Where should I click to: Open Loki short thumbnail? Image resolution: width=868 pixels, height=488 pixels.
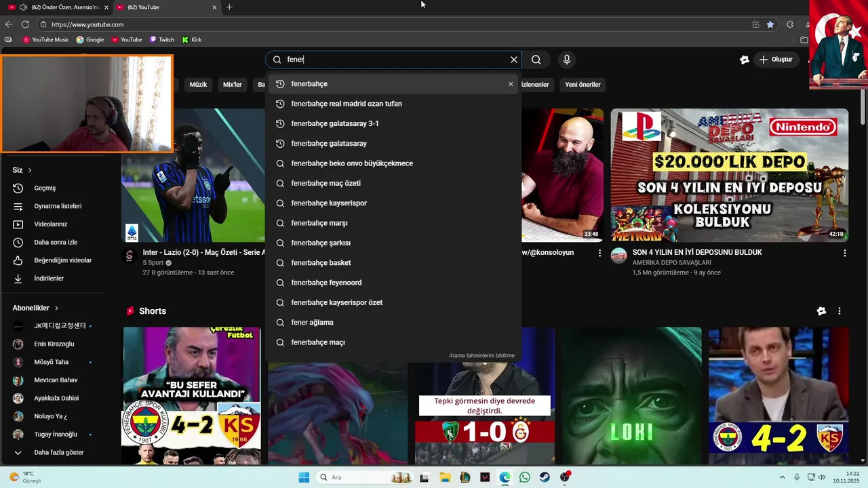tap(631, 395)
